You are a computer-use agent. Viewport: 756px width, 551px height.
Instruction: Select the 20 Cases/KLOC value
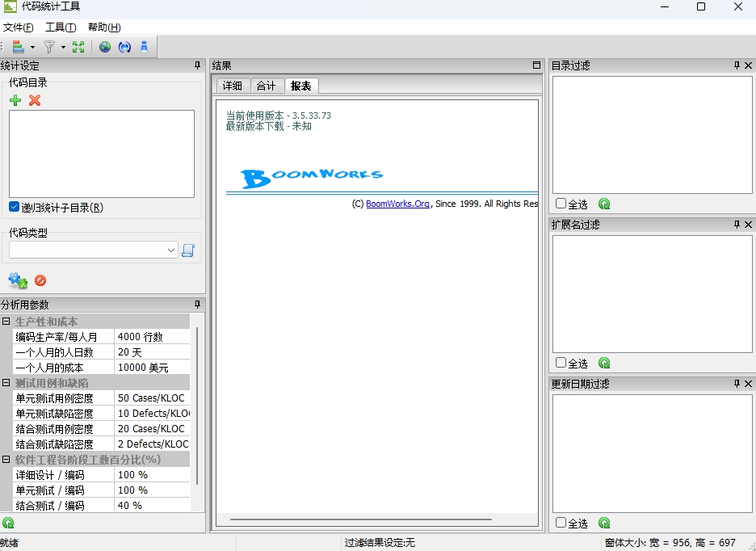click(x=152, y=429)
